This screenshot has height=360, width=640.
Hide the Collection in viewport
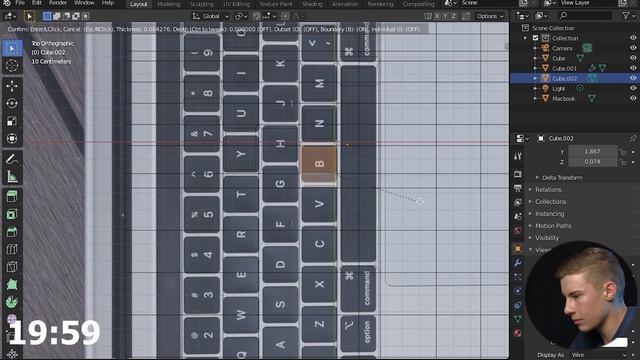(x=633, y=38)
